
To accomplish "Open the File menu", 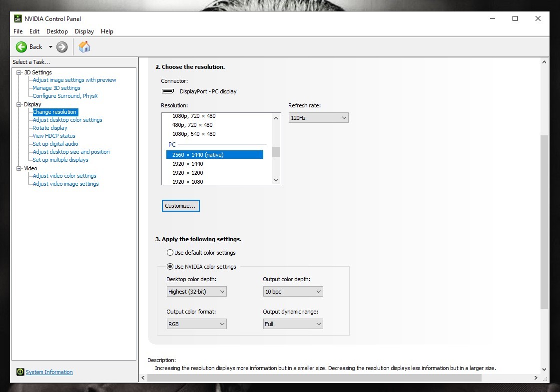I will [18, 31].
